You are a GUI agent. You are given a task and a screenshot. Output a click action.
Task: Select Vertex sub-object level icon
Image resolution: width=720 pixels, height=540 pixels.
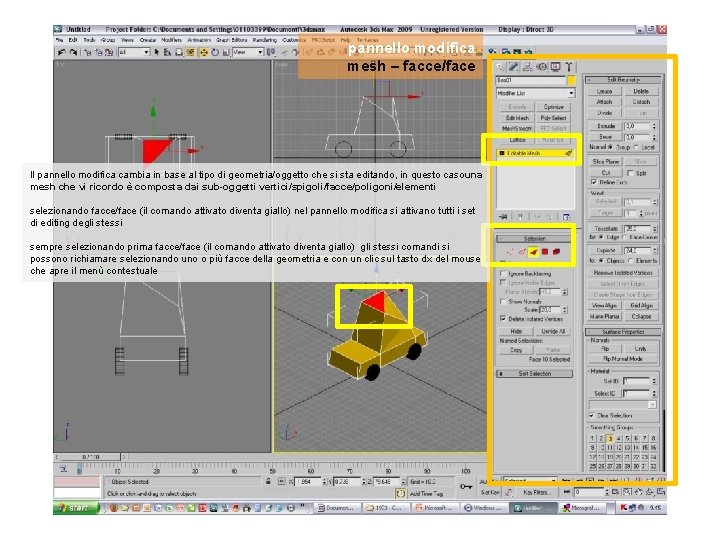pos(510,252)
